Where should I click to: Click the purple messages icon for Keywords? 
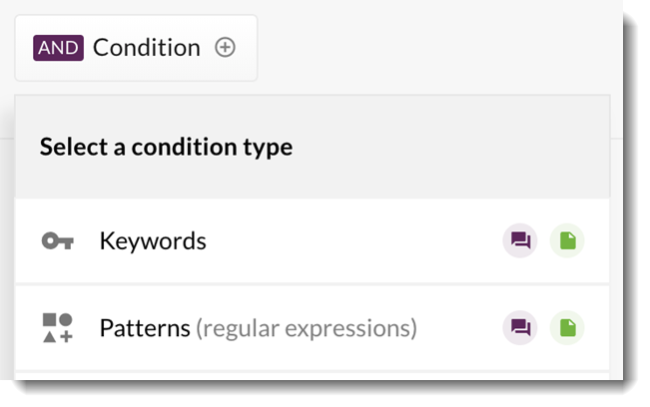(520, 240)
